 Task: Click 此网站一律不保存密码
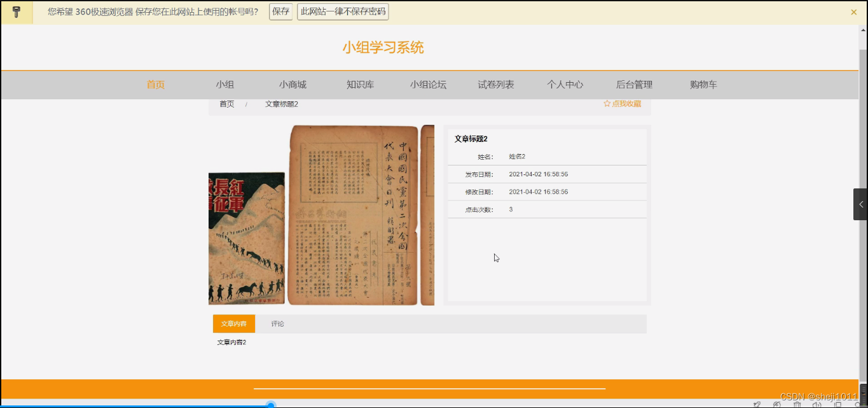(x=342, y=11)
